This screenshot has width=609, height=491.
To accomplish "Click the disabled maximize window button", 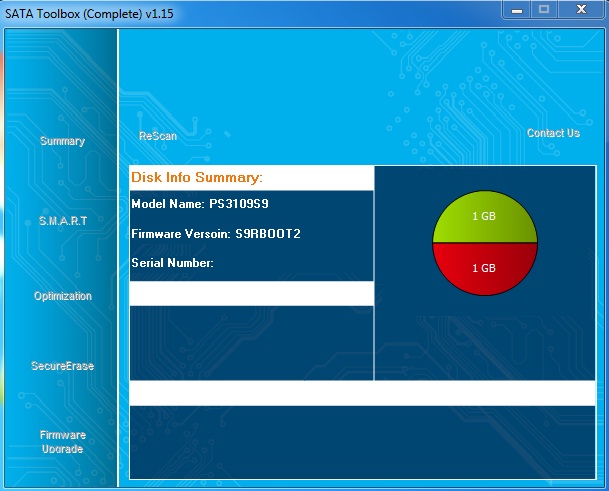I will coord(544,10).
